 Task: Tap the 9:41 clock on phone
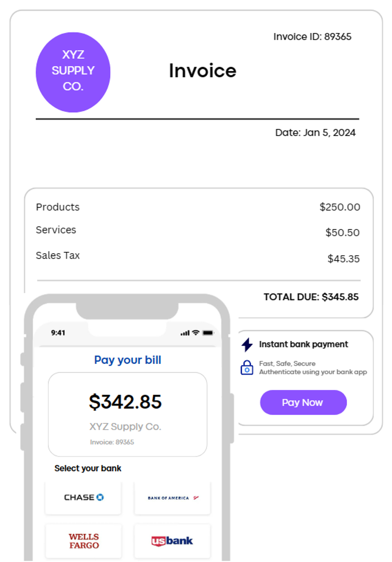point(58,333)
